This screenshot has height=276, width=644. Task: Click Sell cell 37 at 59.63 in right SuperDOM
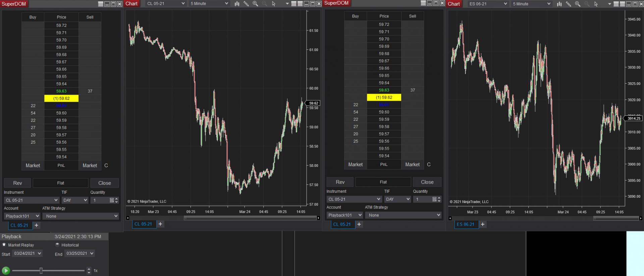pos(413,90)
